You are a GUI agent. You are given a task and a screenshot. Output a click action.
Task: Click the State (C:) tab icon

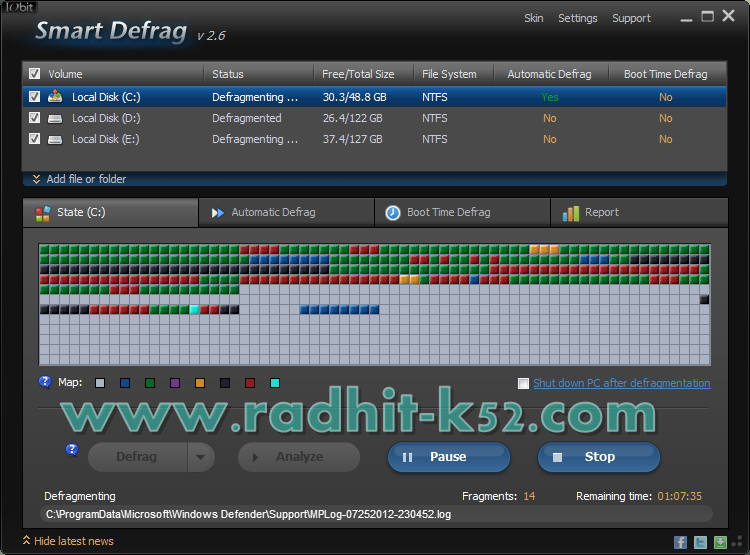click(43, 213)
